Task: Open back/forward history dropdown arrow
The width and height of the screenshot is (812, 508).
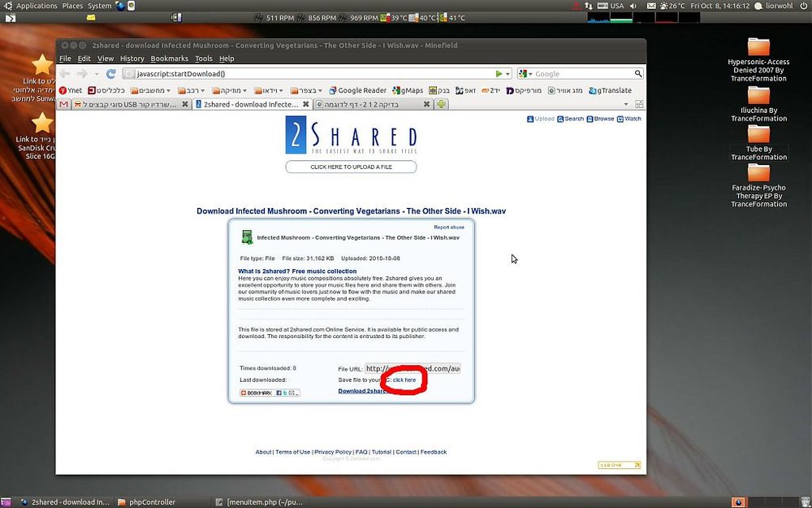Action: click(97, 74)
